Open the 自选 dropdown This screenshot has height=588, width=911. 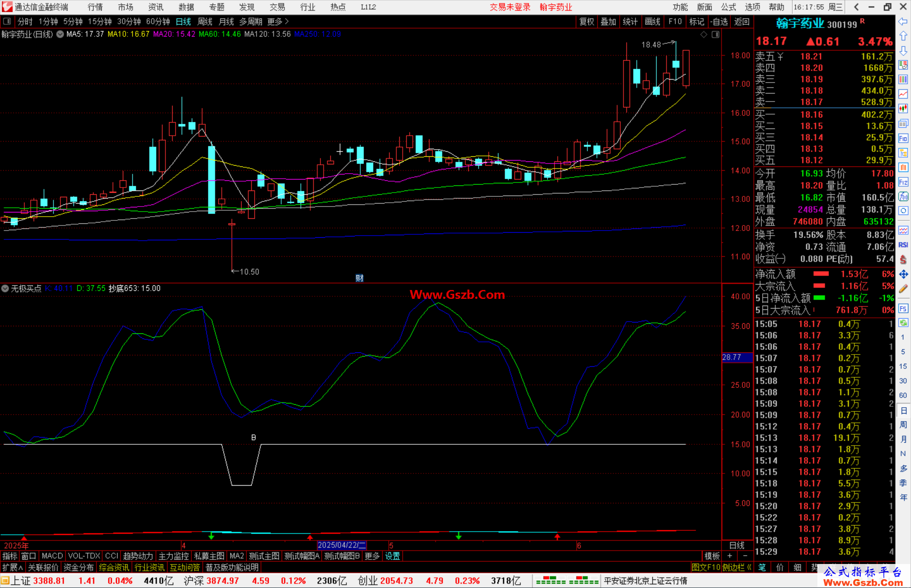(x=719, y=21)
